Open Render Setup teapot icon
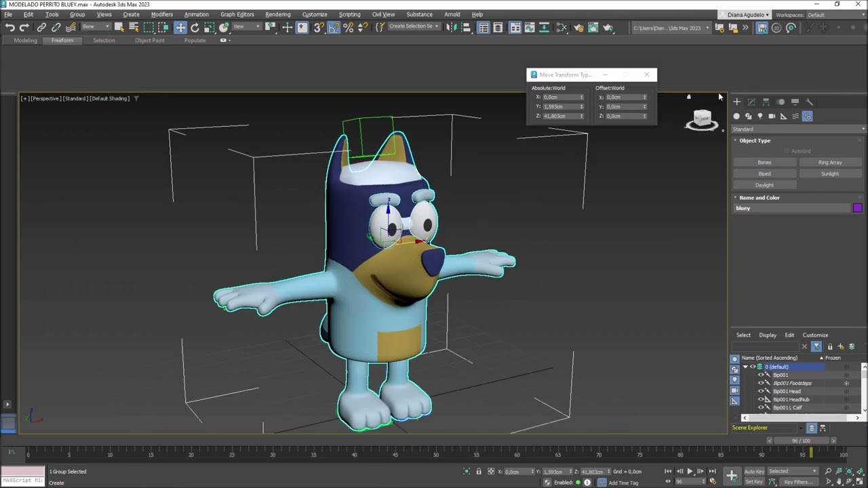This screenshot has width=868, height=488. 579,27
